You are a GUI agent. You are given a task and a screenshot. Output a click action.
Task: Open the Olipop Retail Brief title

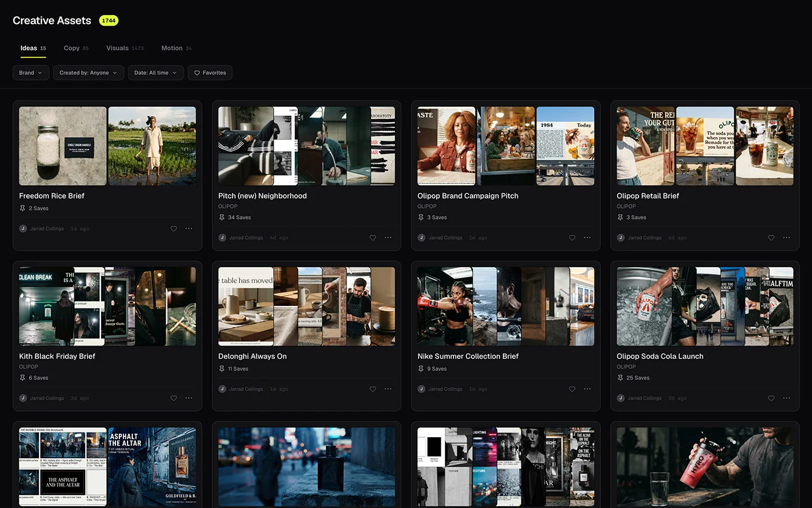pyautogui.click(x=648, y=196)
